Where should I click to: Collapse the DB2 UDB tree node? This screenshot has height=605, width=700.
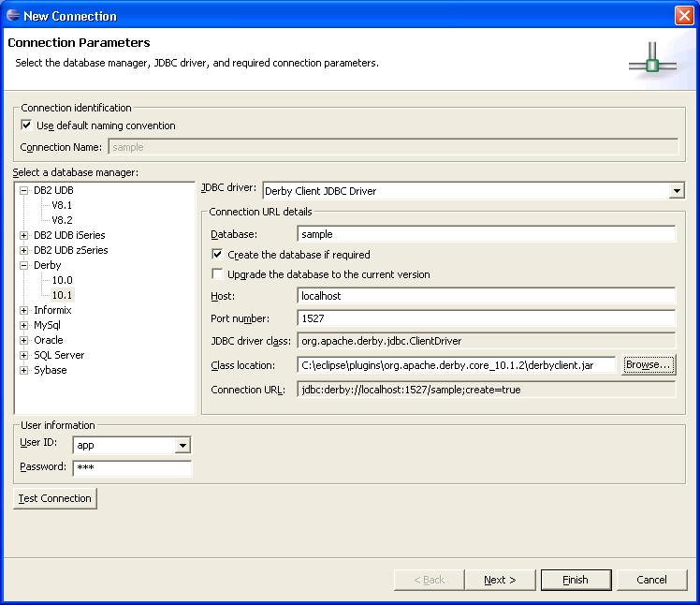[x=24, y=190]
